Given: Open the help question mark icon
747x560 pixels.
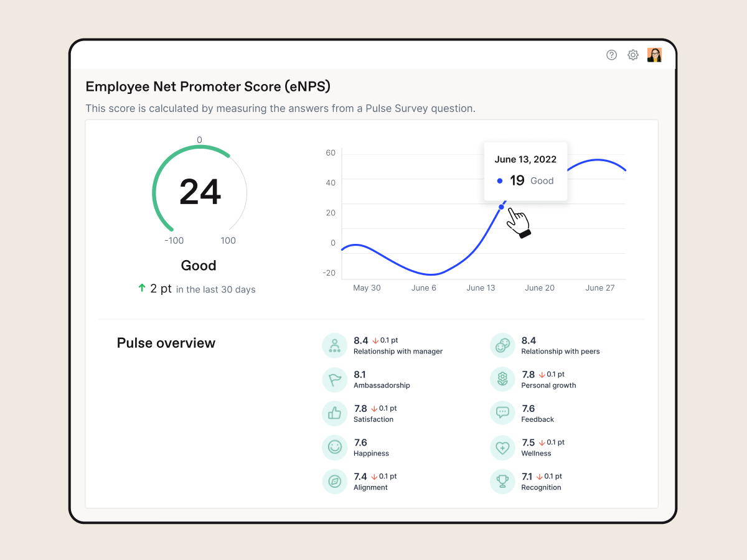Looking at the screenshot, I should (611, 55).
